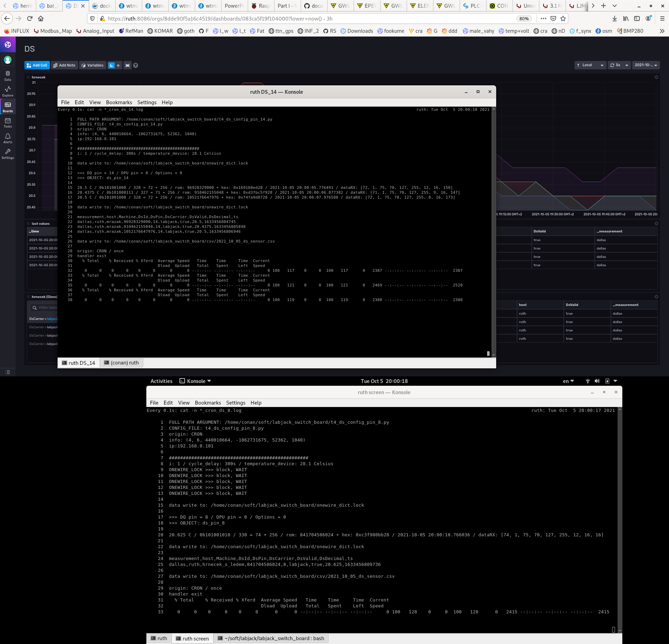Image resolution: width=669 pixels, height=644 pixels.
Task: Enter presentation fullscreen mode icon
Action: pos(128,66)
